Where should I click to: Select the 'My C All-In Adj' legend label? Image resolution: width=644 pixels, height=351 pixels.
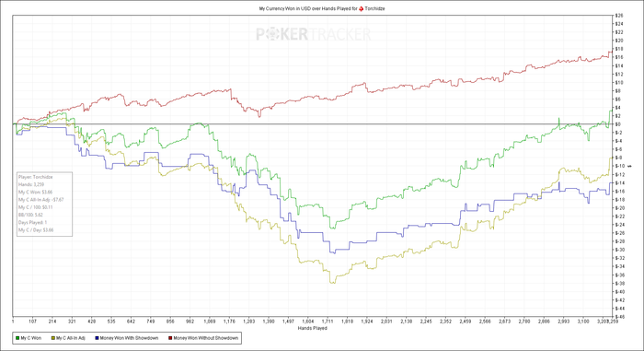[71, 338]
